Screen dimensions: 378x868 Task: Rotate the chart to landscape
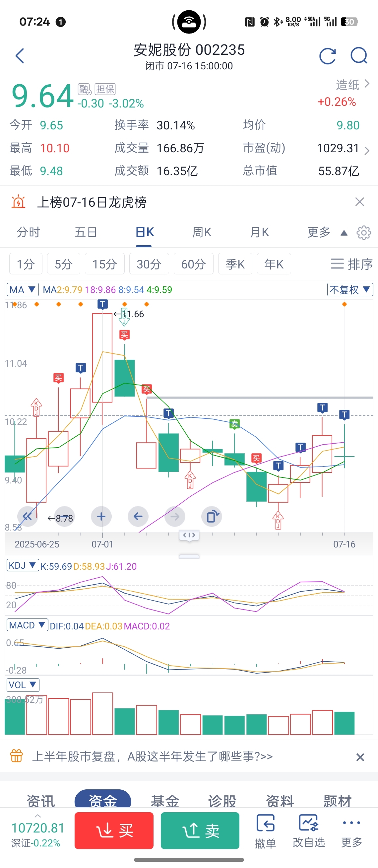pyautogui.click(x=212, y=516)
